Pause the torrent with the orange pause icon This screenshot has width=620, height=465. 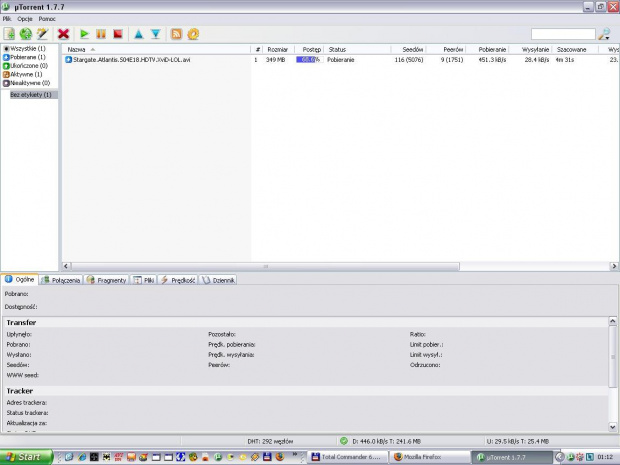101,34
